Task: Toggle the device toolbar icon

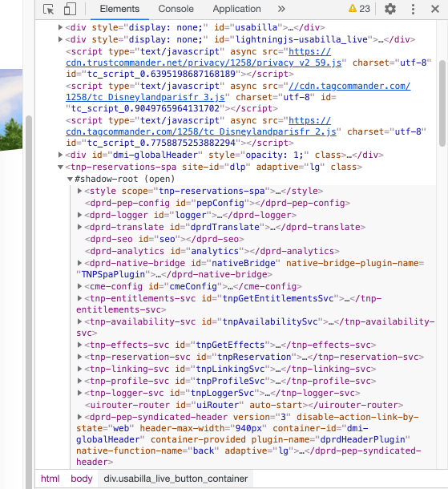Action: click(x=70, y=9)
